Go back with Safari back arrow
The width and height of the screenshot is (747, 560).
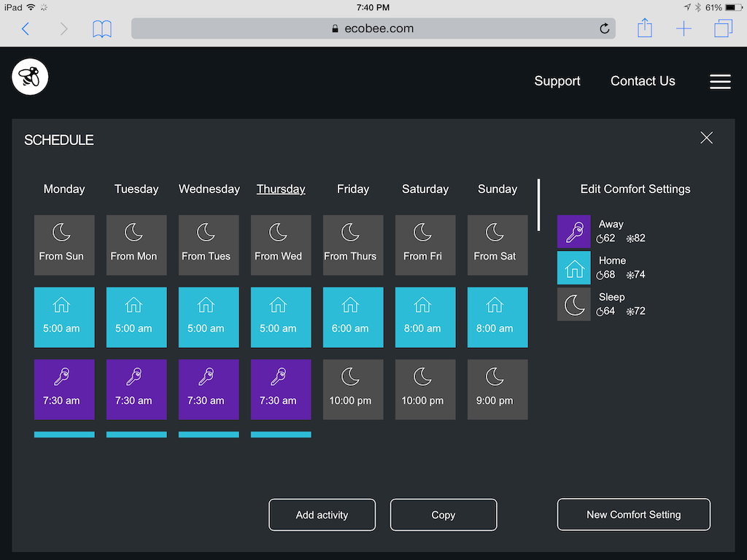click(26, 29)
